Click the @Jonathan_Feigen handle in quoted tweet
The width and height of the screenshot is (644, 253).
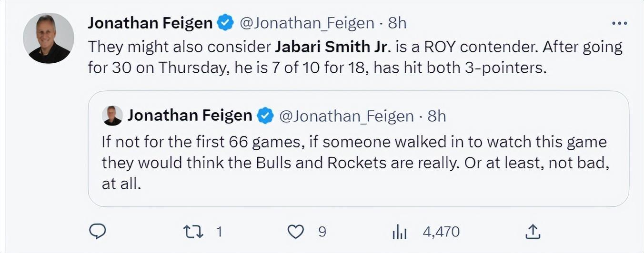point(346,116)
